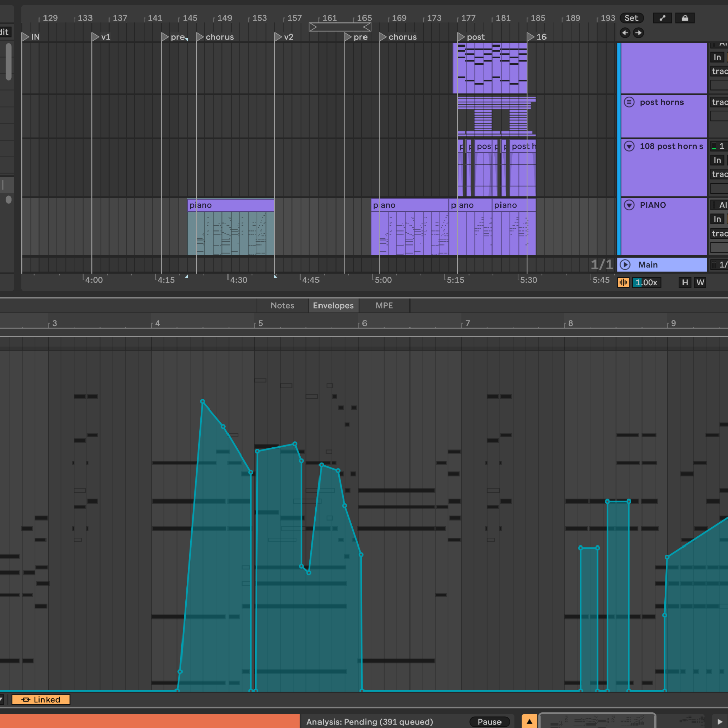Toggle the orange waveform tempo-follow icon

(x=623, y=283)
